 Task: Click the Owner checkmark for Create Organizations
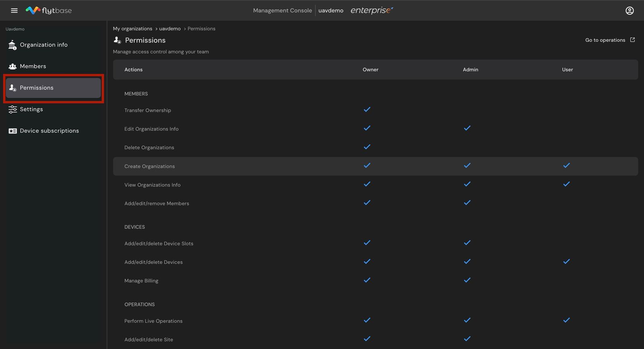367,165
